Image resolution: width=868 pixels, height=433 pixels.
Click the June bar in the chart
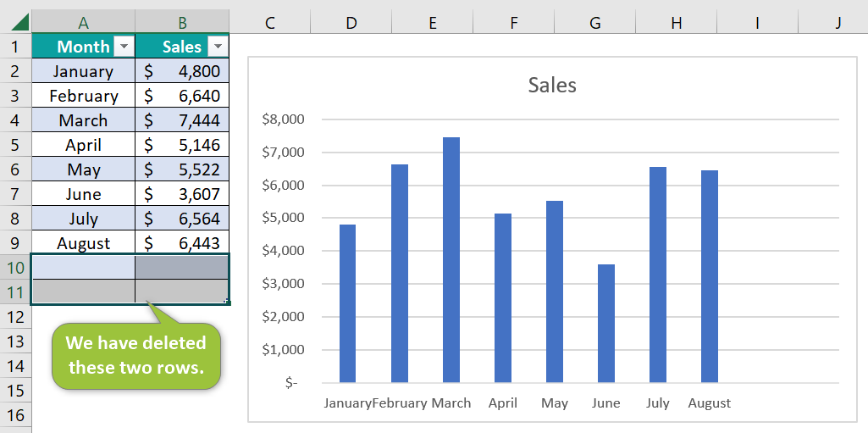(x=606, y=324)
